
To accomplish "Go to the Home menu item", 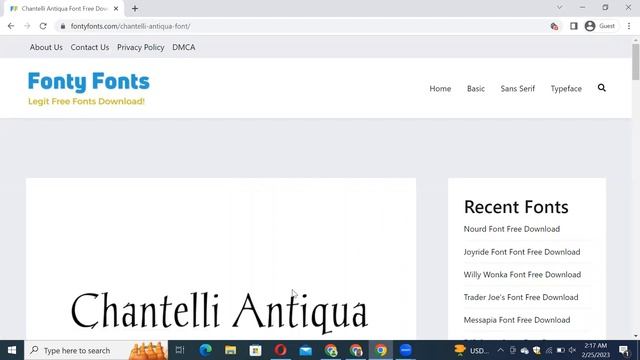I will click(440, 89).
